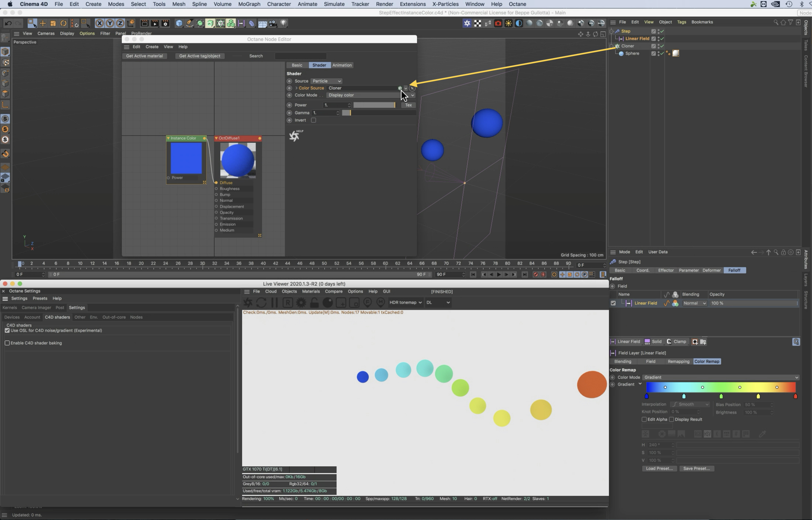Open the Camera object icon
The width and height of the screenshot is (812, 520).
tap(273, 23)
